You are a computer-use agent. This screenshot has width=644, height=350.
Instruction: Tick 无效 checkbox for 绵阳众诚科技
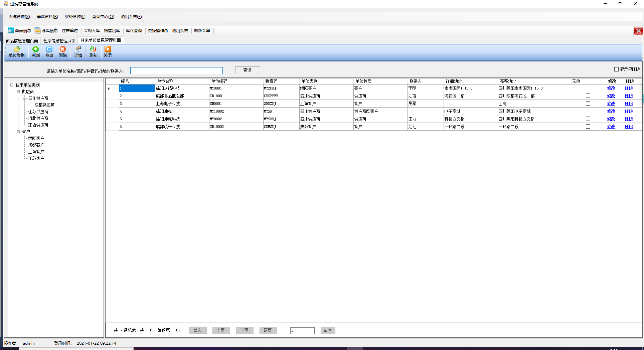588,88
